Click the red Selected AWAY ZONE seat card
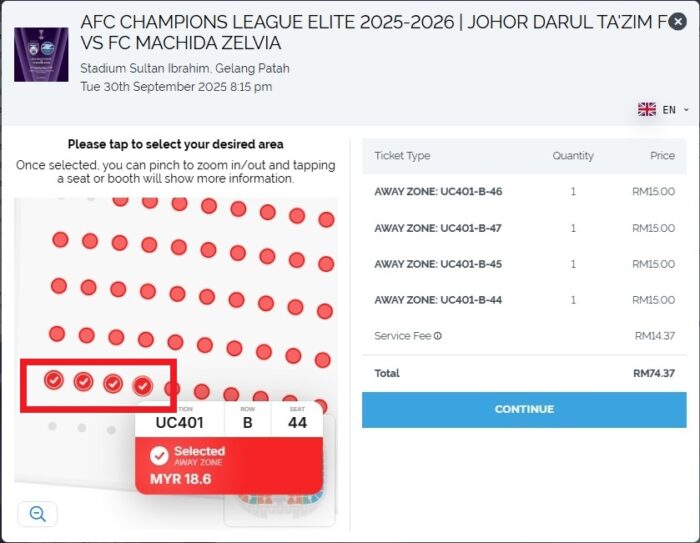The height and width of the screenshot is (543, 700). [x=228, y=465]
